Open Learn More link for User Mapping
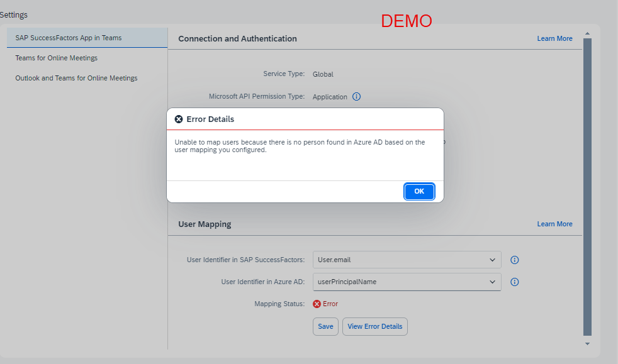 [x=554, y=224]
